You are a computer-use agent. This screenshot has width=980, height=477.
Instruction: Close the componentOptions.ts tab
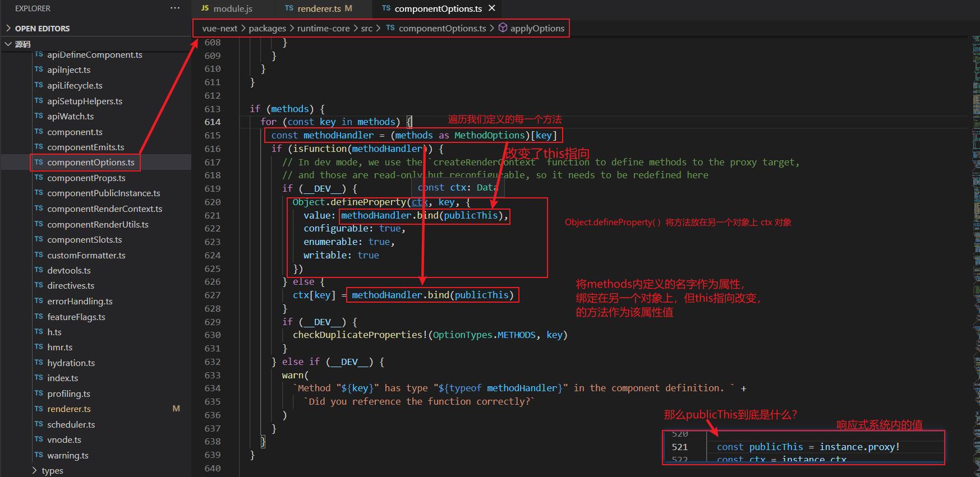click(492, 8)
